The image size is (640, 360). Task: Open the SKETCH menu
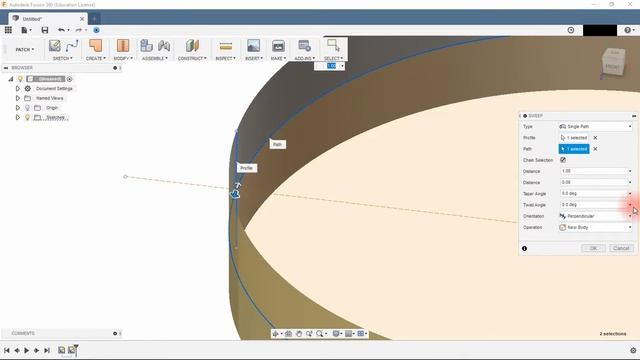tap(62, 58)
